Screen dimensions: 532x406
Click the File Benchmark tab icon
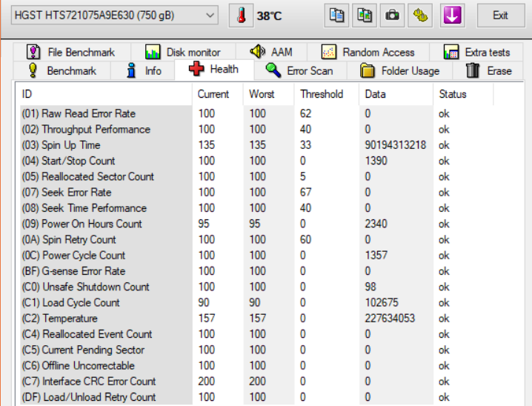(33, 52)
